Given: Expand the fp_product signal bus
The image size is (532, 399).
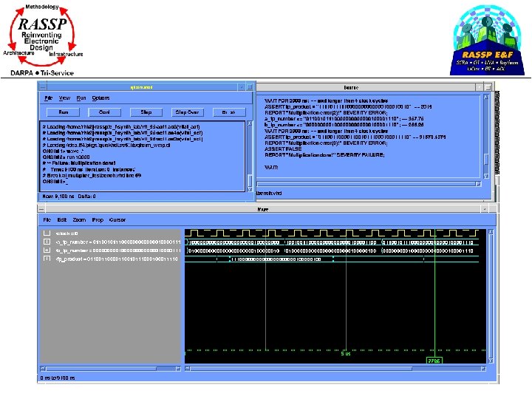Looking at the screenshot, I should pyautogui.click(x=47, y=259).
